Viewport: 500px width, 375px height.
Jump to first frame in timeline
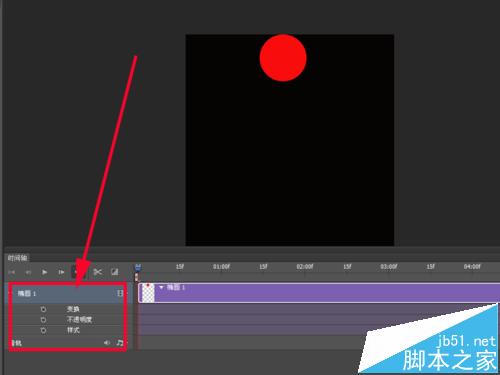pos(12,272)
